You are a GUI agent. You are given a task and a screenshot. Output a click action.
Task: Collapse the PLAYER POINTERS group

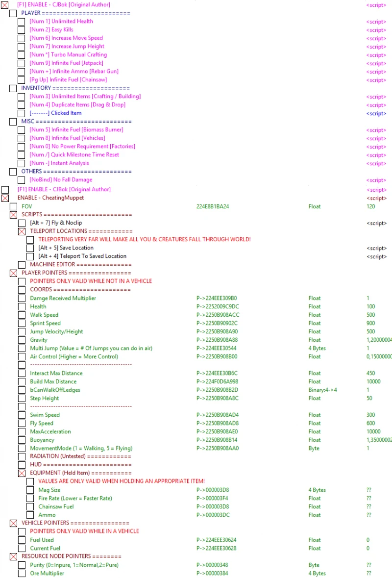[13, 273]
